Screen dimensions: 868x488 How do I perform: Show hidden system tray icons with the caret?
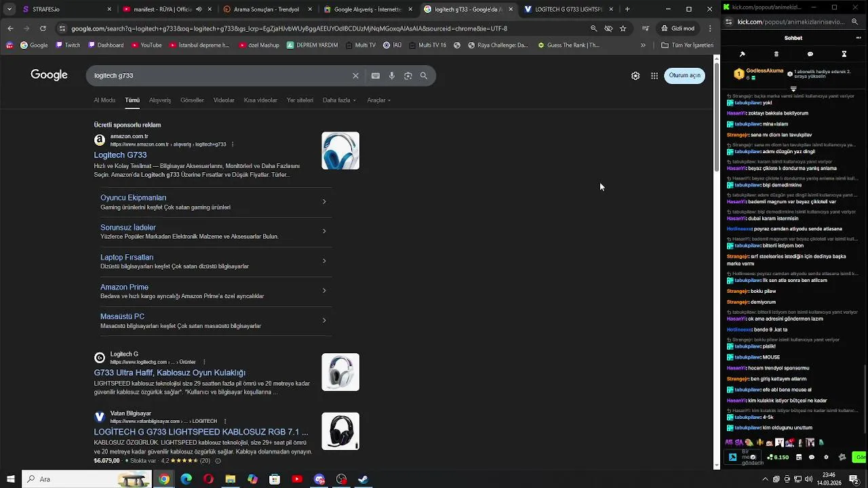pos(766,479)
